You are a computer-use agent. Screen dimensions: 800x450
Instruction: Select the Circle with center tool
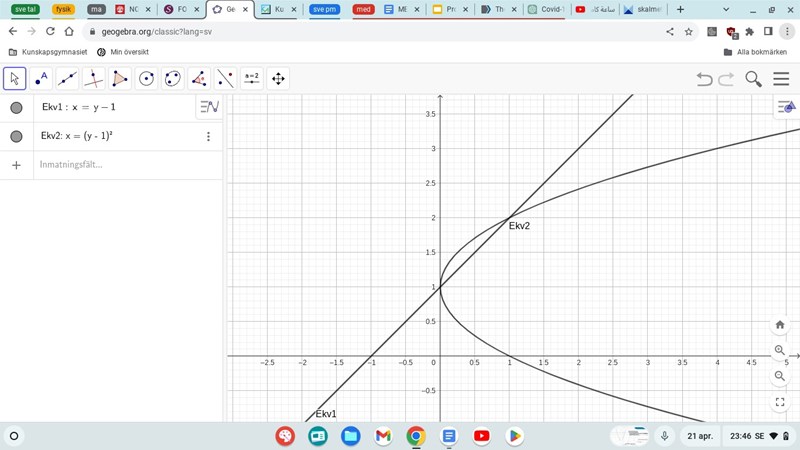[x=146, y=78]
